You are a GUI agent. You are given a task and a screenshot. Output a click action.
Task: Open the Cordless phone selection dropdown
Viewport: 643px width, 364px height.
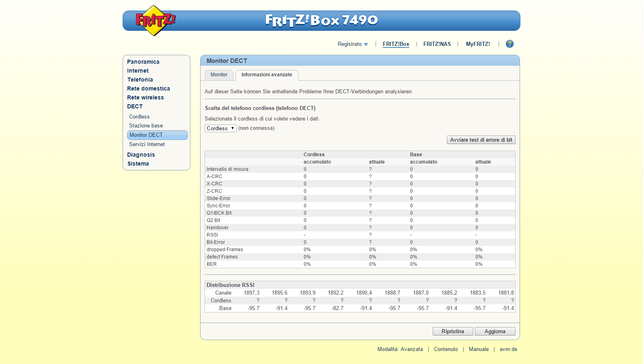(220, 128)
